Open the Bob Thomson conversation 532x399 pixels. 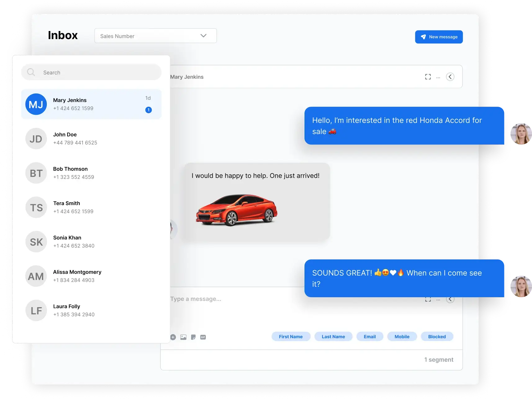91,173
